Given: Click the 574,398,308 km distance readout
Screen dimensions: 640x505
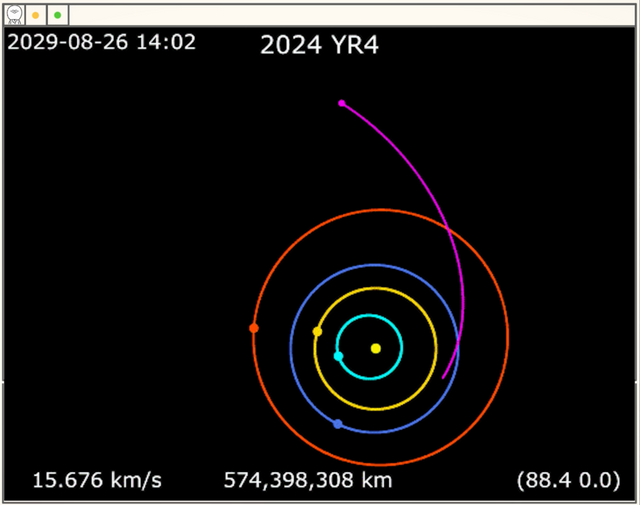Looking at the screenshot, I should (x=307, y=480).
